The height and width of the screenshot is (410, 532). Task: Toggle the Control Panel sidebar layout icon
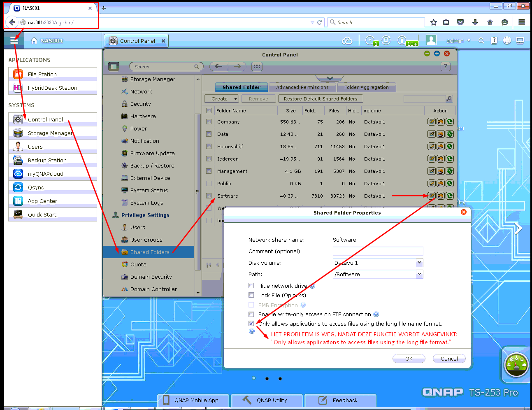click(x=114, y=66)
